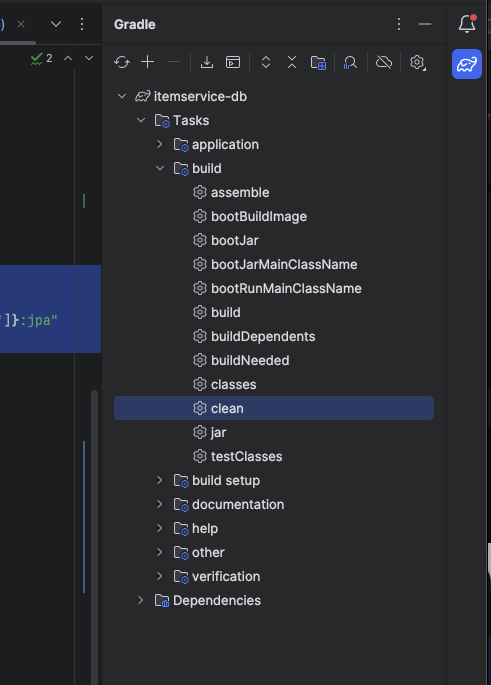491x685 pixels.
Task: Select the bootRunMainClassName task
Action: coord(274,288)
